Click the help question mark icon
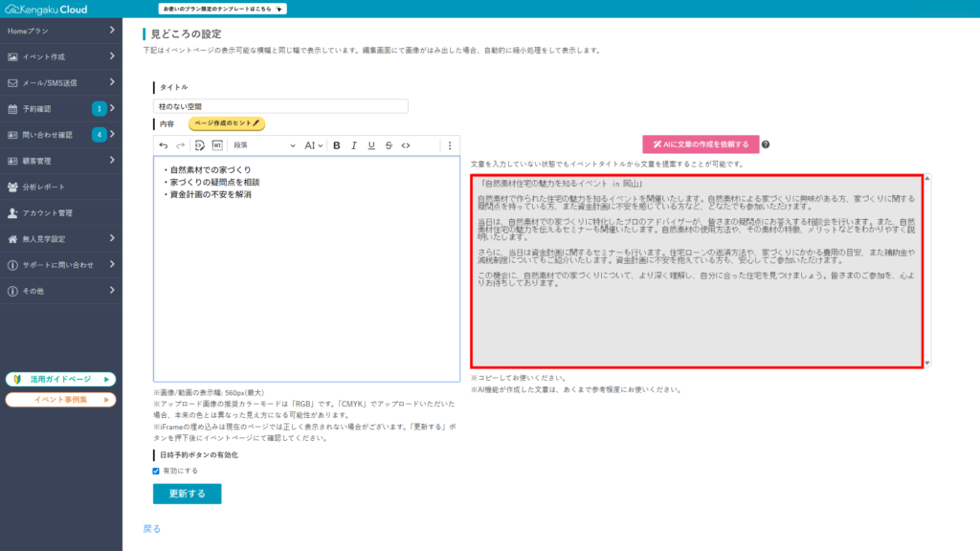Viewport: 980px width, 551px height. [766, 144]
